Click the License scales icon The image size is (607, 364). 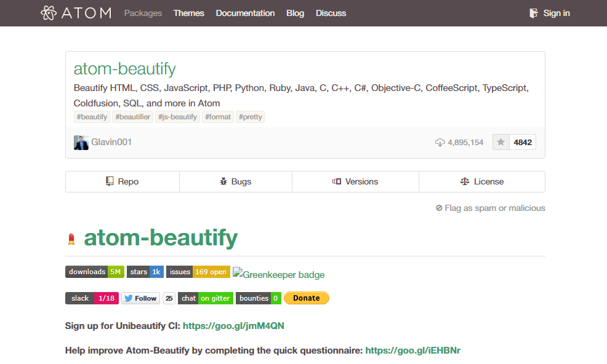(465, 181)
